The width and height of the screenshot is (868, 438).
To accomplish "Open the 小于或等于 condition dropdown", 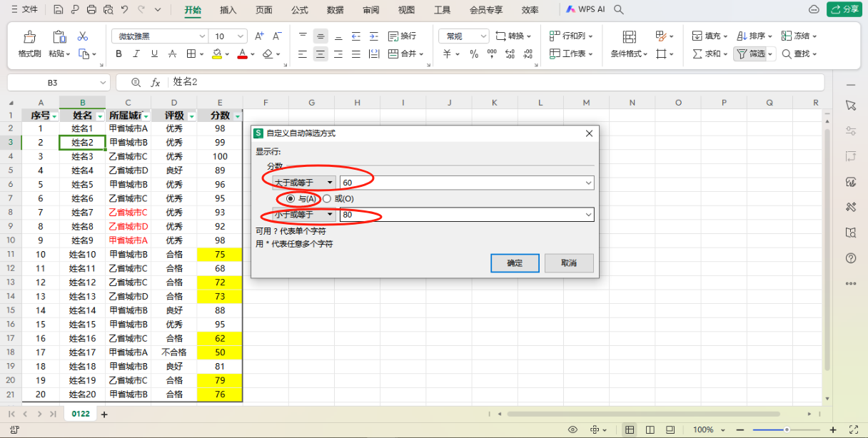I will 304,215.
